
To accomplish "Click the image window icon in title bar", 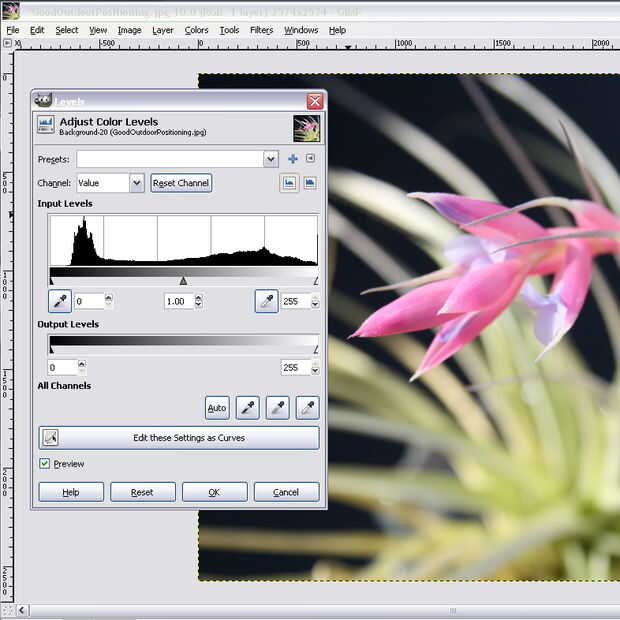I will (x=11, y=11).
